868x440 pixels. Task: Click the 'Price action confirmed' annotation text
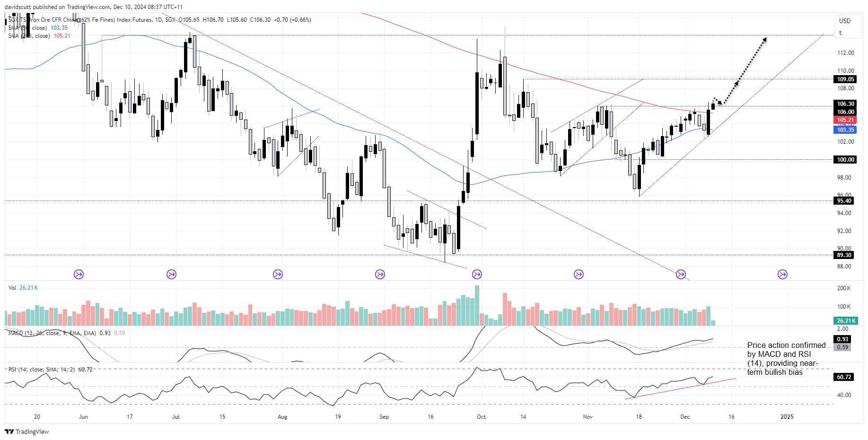[787, 359]
